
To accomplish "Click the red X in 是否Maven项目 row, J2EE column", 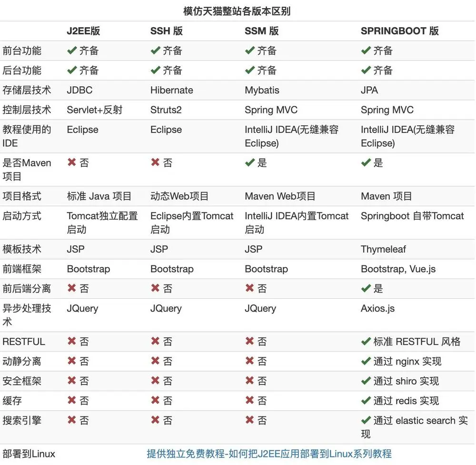I will click(x=72, y=162).
